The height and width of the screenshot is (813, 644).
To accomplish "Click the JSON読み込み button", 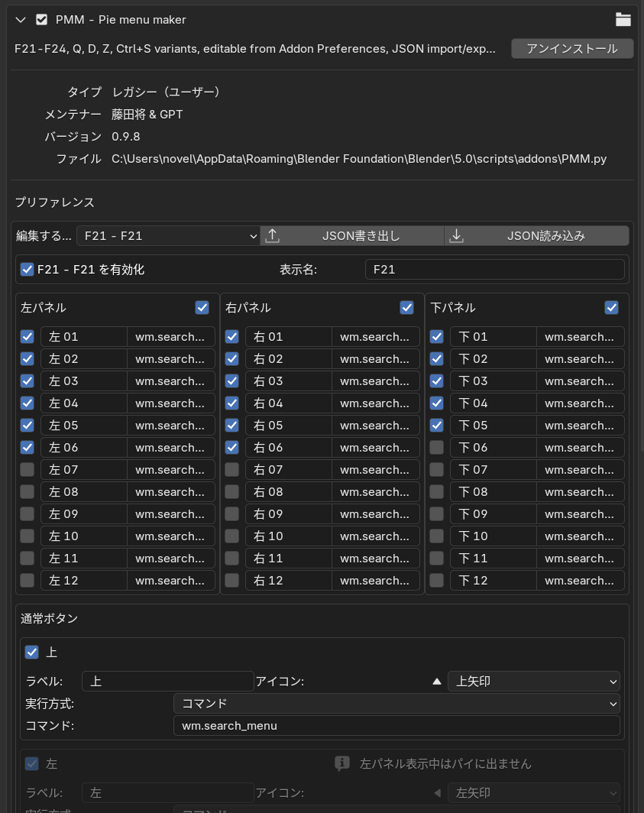I will pyautogui.click(x=545, y=236).
